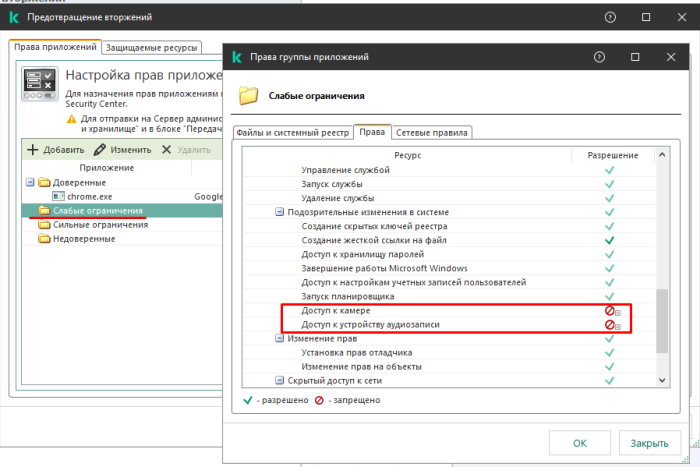Open the Файлы и системный реестр tab

(294, 132)
